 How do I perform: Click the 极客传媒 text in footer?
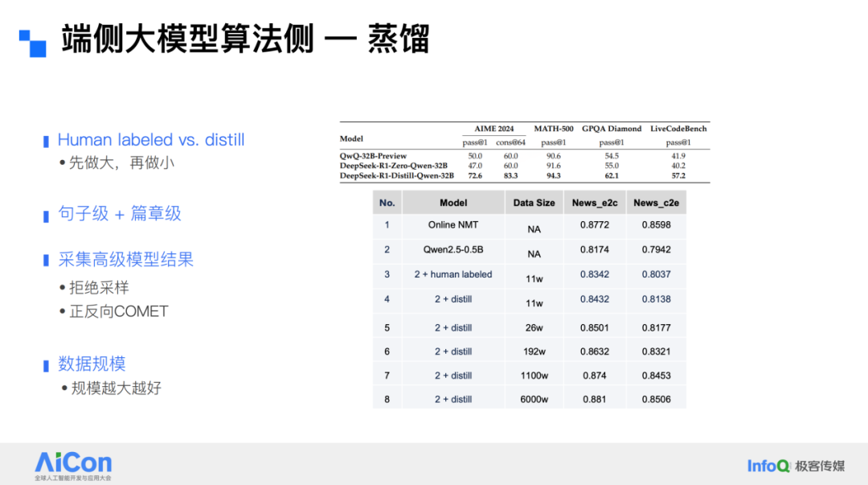[820, 467]
